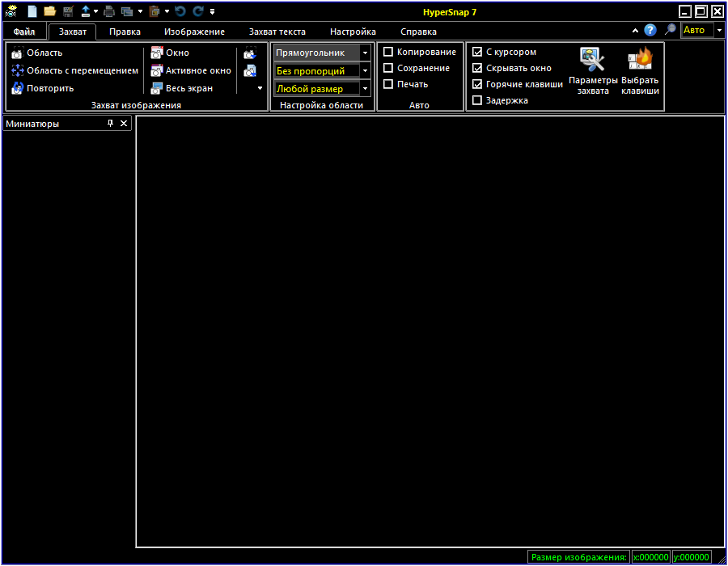Capture Весь экран full screen
The height and width of the screenshot is (566, 728).
click(x=182, y=88)
